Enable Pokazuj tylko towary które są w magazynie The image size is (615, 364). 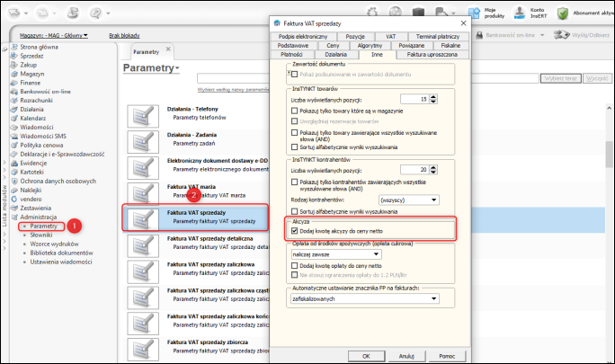click(x=295, y=111)
